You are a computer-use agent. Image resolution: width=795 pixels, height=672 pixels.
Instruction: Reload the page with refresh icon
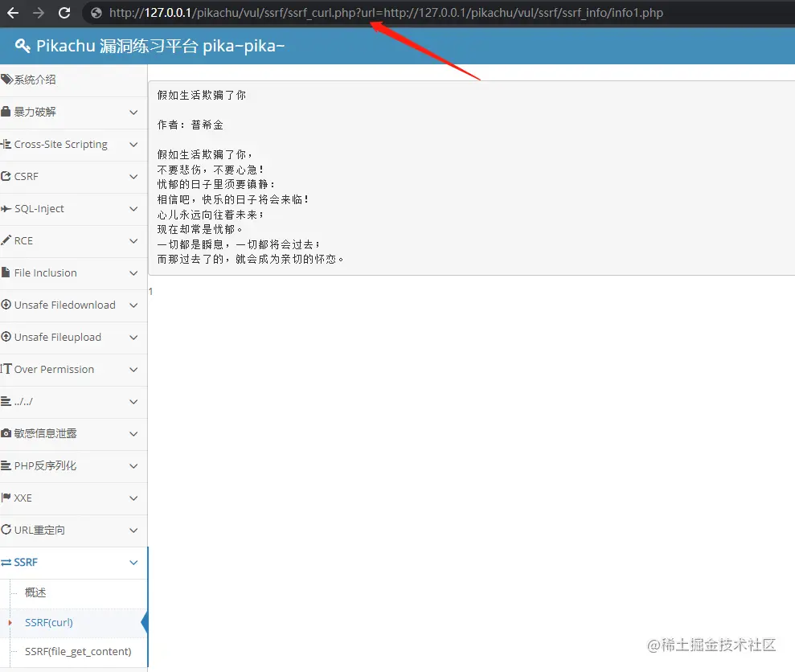(64, 13)
